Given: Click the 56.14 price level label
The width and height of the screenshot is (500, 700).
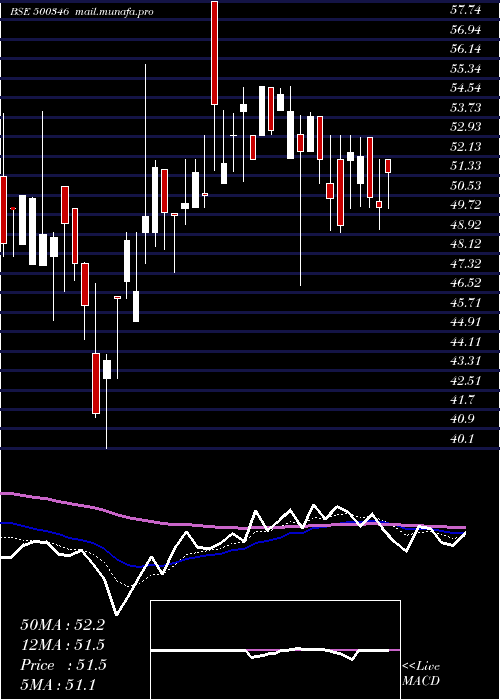Looking at the screenshot, I should [466, 49].
